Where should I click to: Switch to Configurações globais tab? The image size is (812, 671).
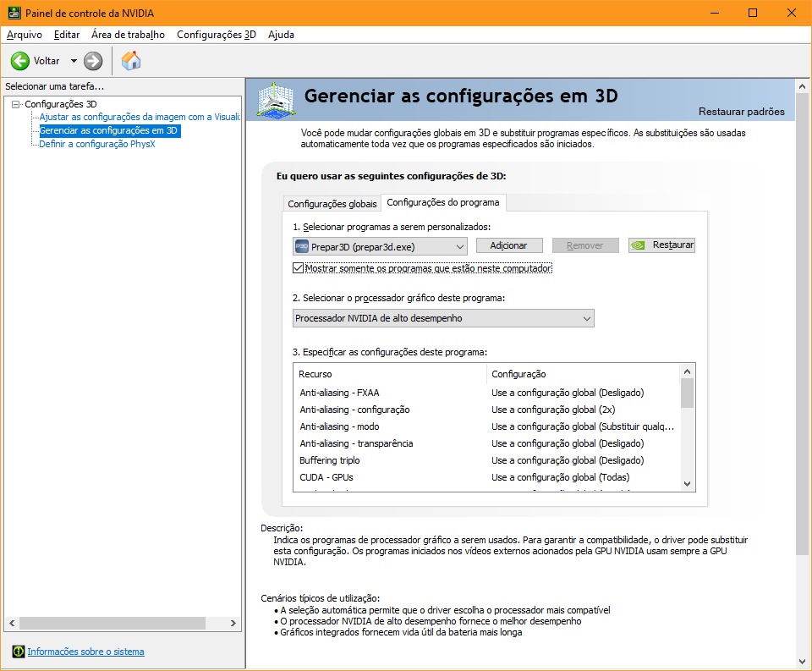pos(332,204)
